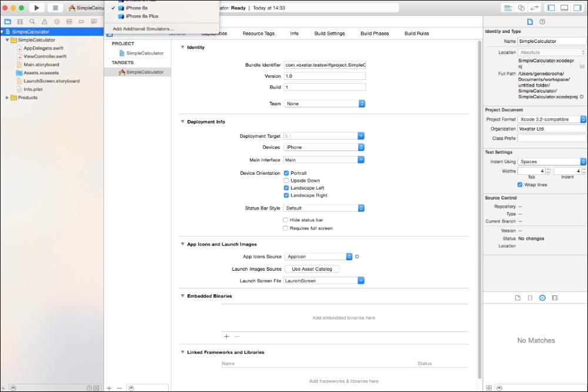The height and width of the screenshot is (392, 588).
Task: Toggle the Navigator panel visibility
Action: coord(551,8)
